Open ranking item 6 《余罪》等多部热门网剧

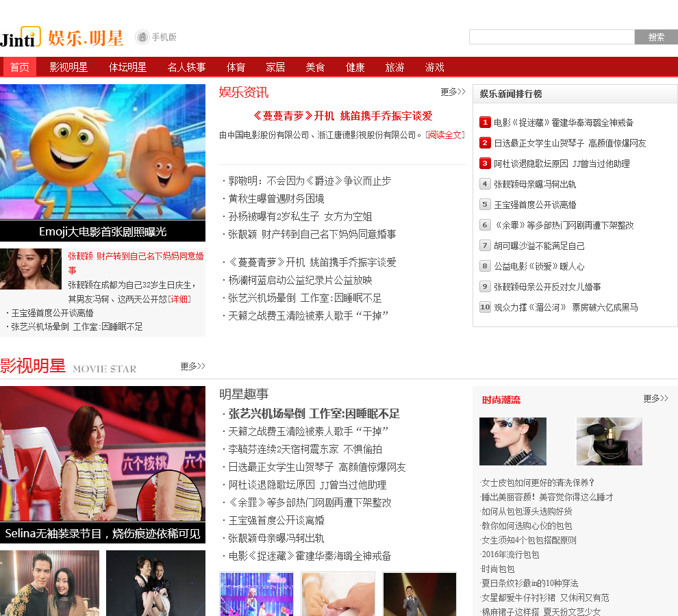coord(564,225)
